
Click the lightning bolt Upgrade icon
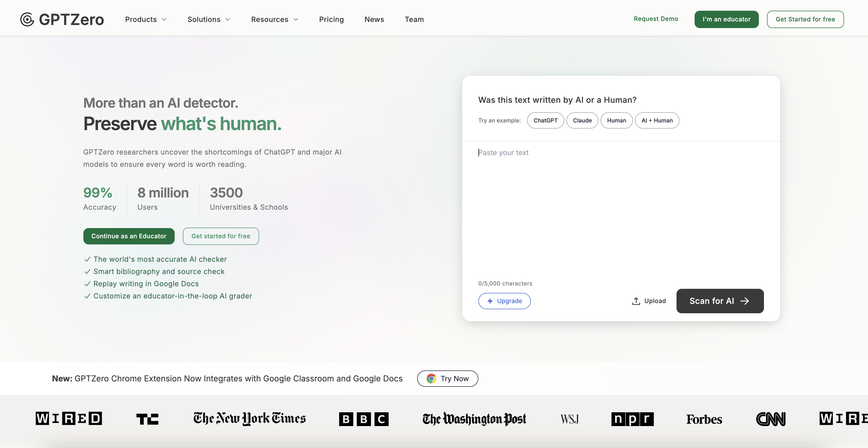coord(490,301)
